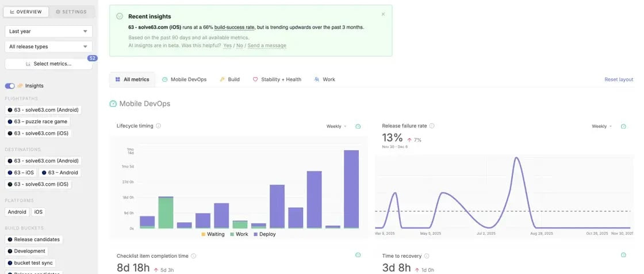Expand the All release types dropdown
This screenshot has width=644, height=274.
48,47
